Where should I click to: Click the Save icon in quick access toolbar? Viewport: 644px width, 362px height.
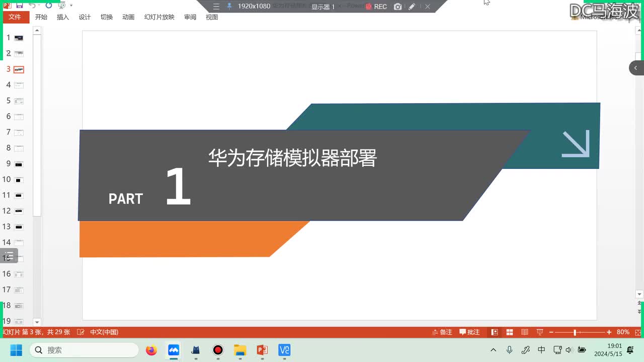(x=19, y=5)
